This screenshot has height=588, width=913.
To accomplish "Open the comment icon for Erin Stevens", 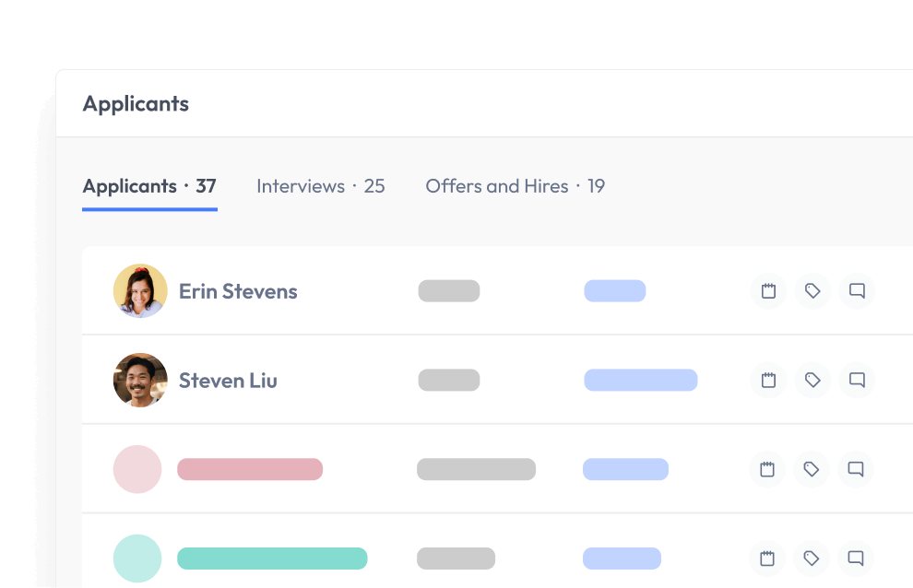I will [x=856, y=290].
